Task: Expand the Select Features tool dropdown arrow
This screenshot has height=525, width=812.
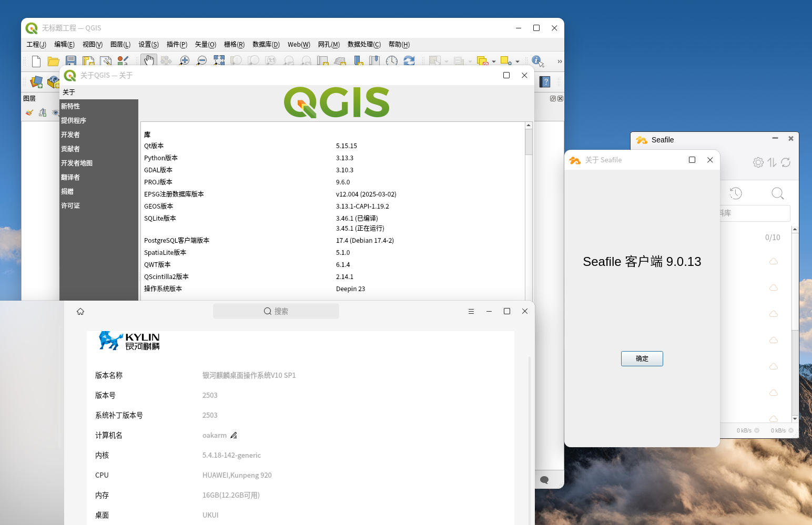Action: click(446, 61)
